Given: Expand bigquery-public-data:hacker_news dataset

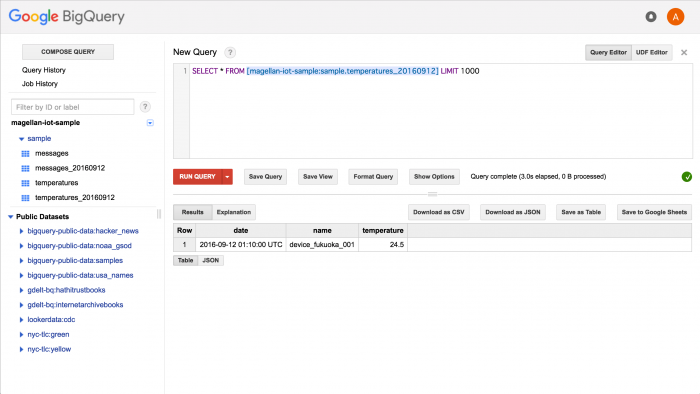Looking at the screenshot, I should click(x=21, y=231).
